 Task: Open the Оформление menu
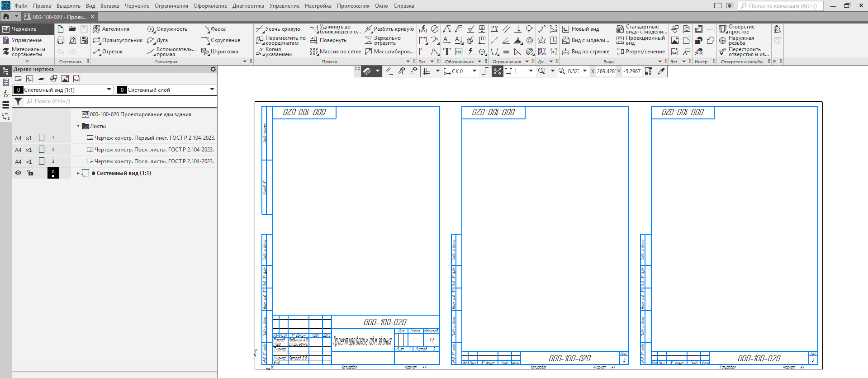[210, 6]
